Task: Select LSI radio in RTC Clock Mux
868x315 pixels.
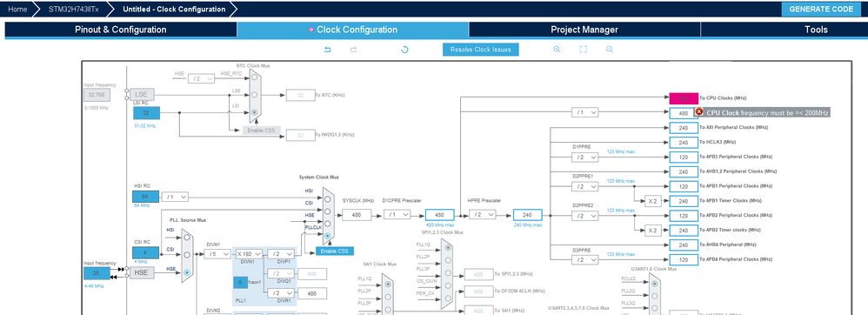Action: click(254, 112)
